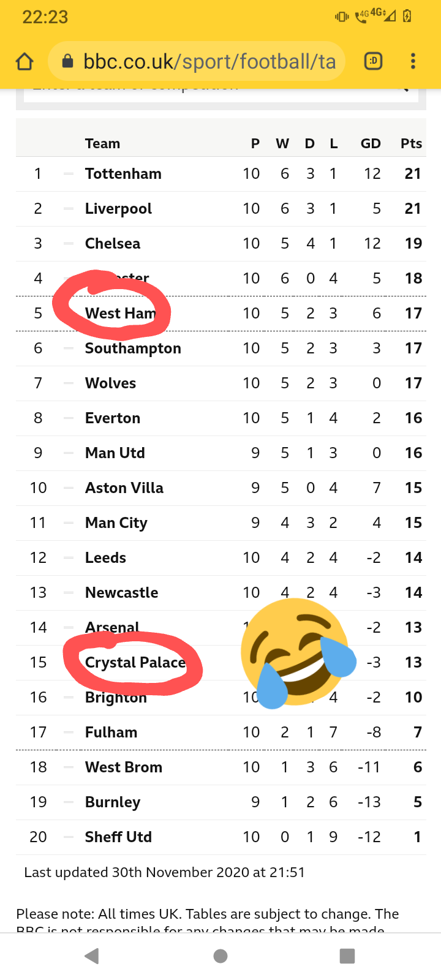Open Chrome three-dot overflow menu
Image resolution: width=441 pixels, height=980 pixels.
(413, 61)
